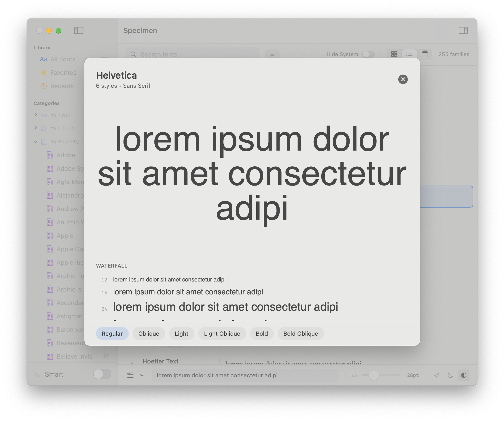504x421 pixels.
Task: Choose the Oblique style button
Action: point(149,334)
